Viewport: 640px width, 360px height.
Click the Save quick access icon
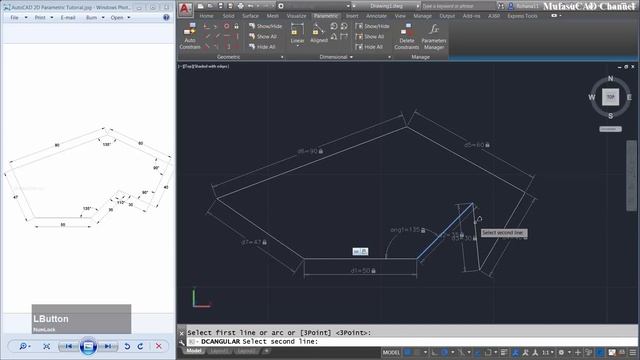point(220,6)
